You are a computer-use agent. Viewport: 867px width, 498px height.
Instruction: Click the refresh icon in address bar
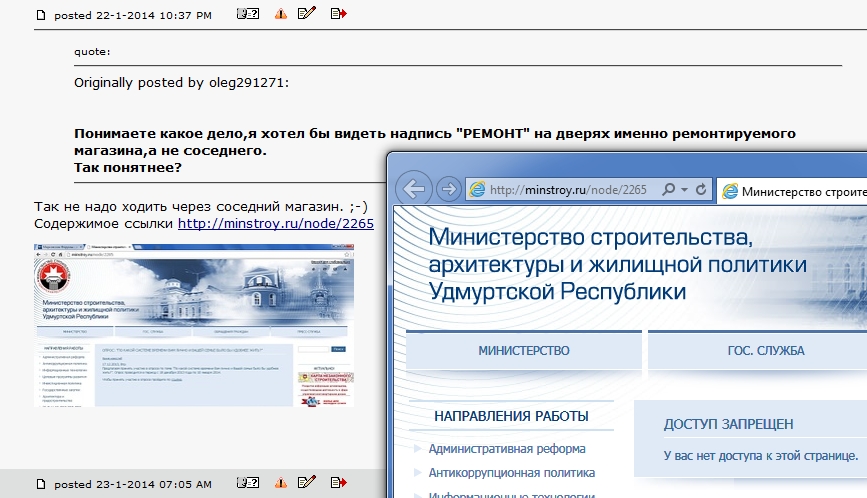coord(701,190)
